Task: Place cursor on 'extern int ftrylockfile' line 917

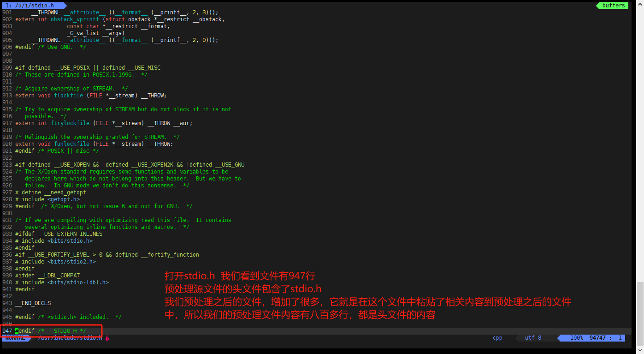Action: [104, 123]
